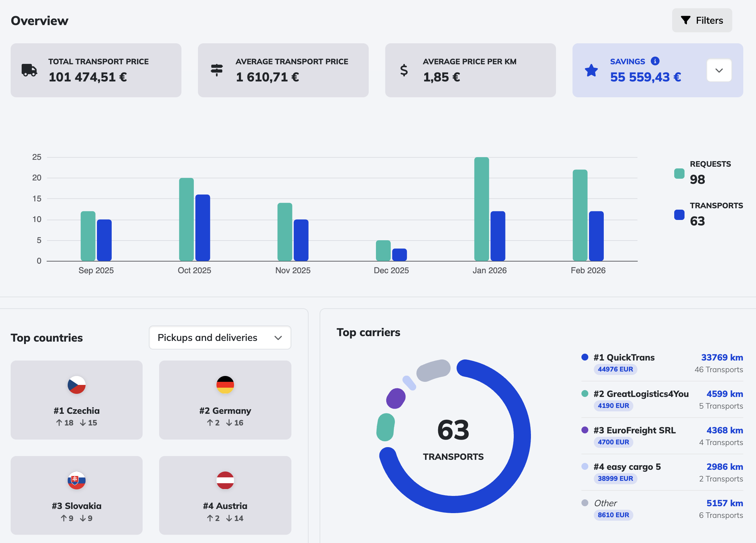Click the Austria flag icon
Screen dimensions: 756x543
225,480
